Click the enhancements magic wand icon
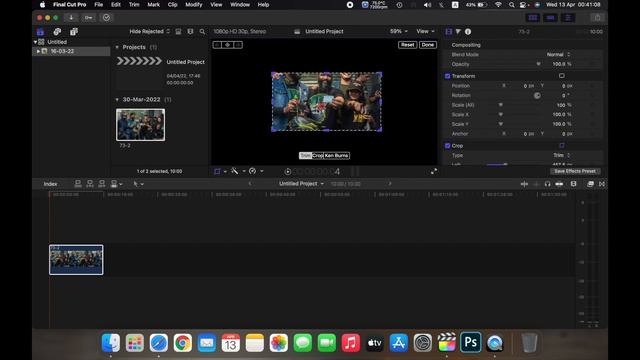Viewport: 640px width, 360px height. click(235, 171)
